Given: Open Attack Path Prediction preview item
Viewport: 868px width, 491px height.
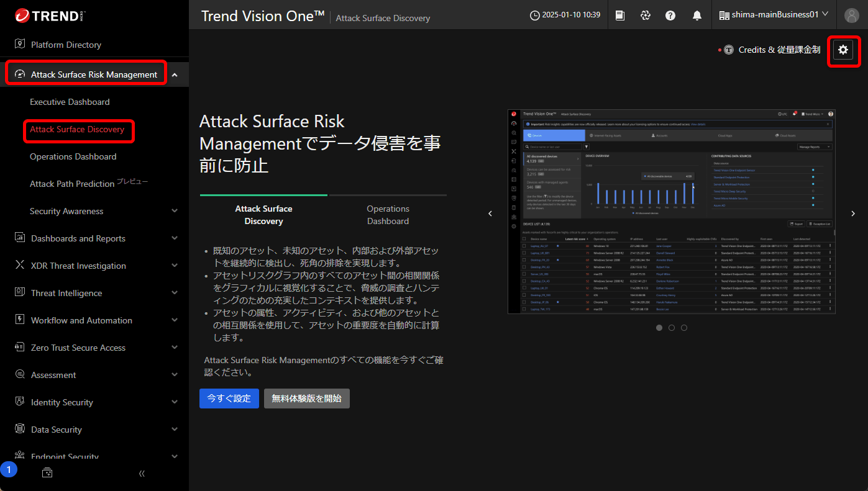Looking at the screenshot, I should click(89, 183).
